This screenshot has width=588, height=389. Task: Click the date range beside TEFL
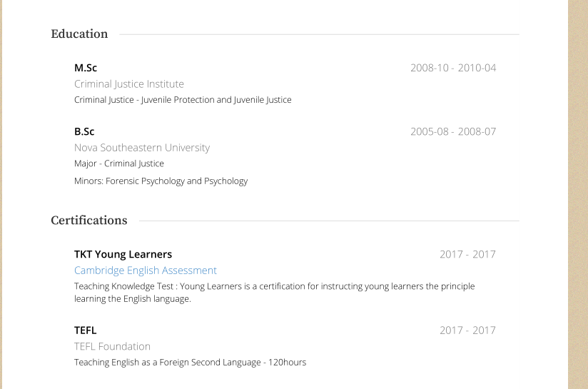pos(467,330)
